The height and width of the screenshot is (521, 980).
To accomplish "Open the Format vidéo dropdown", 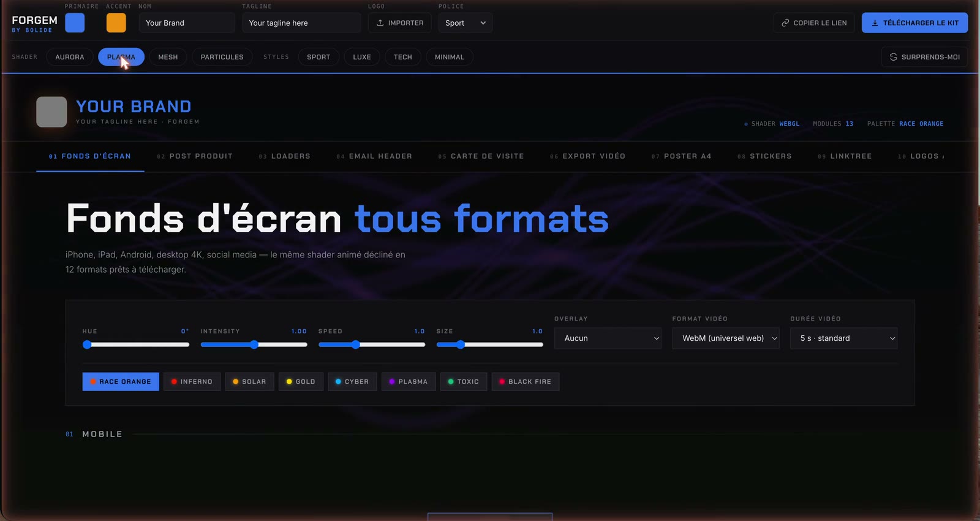I will 726,338.
